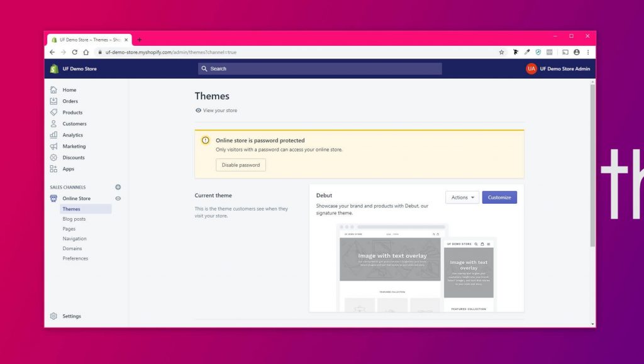The height and width of the screenshot is (364, 644).
Task: Click the scrollbar down arrow
Action: pos(592,324)
